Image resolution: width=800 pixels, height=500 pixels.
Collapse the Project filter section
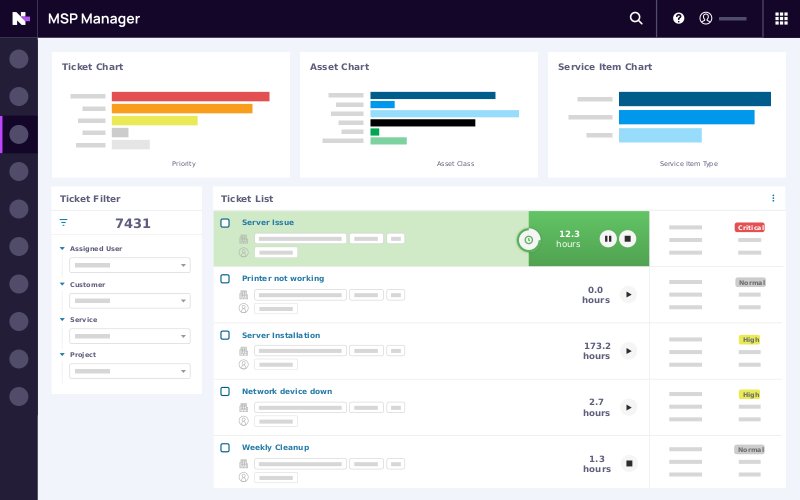click(x=62, y=355)
